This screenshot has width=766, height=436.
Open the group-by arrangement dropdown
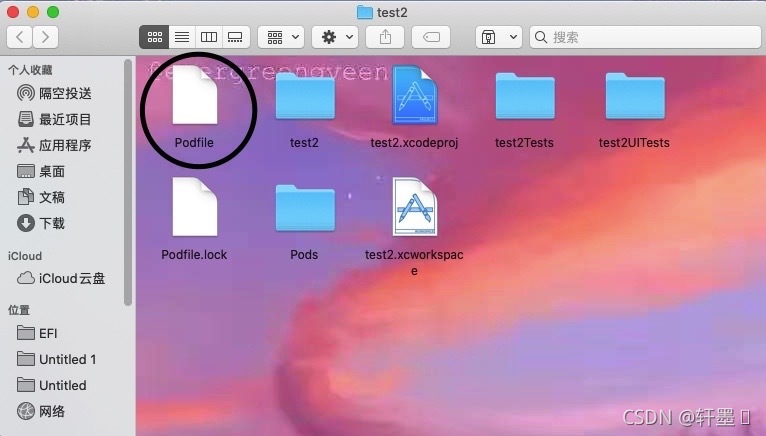point(283,37)
